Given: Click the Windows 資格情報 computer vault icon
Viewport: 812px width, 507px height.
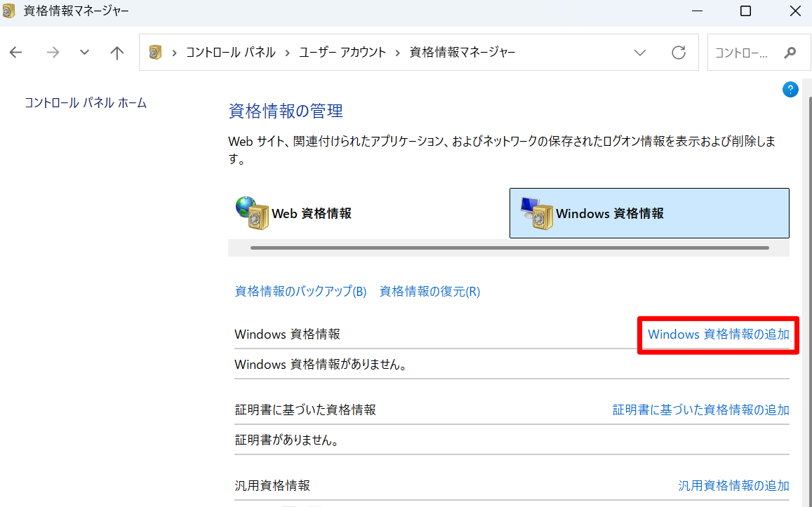Looking at the screenshot, I should click(536, 212).
